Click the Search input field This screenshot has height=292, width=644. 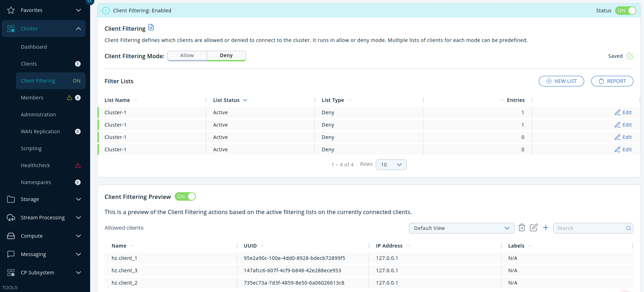coord(589,228)
